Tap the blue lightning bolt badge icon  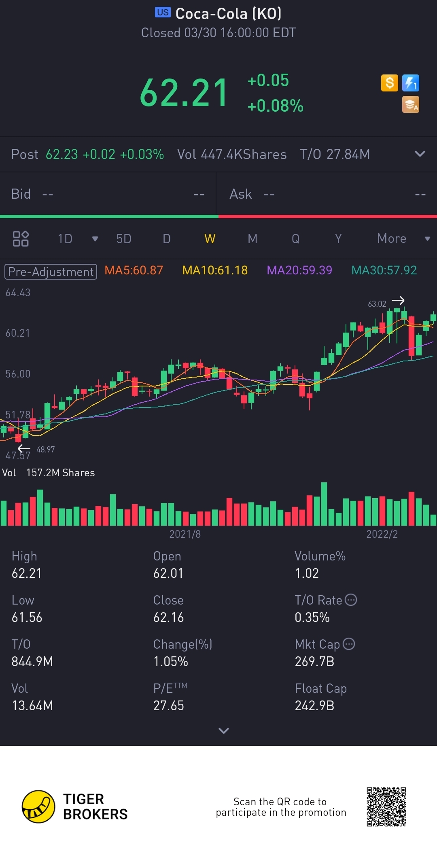click(x=410, y=83)
